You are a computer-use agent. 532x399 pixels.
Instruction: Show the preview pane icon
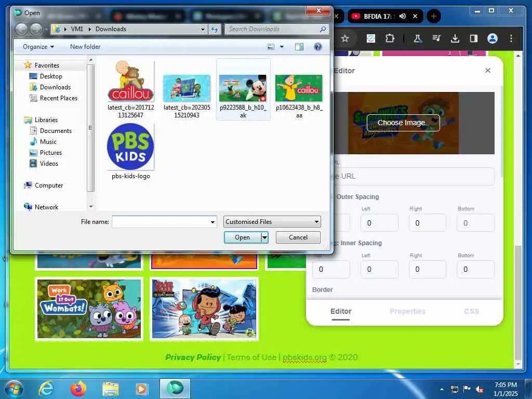[x=299, y=47]
